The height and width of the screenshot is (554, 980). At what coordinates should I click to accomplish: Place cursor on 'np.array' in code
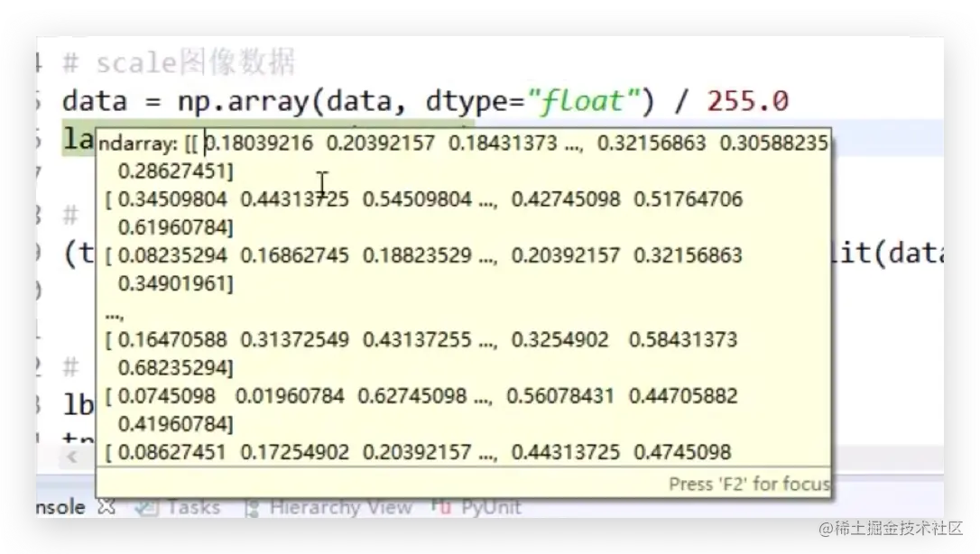coord(243,101)
